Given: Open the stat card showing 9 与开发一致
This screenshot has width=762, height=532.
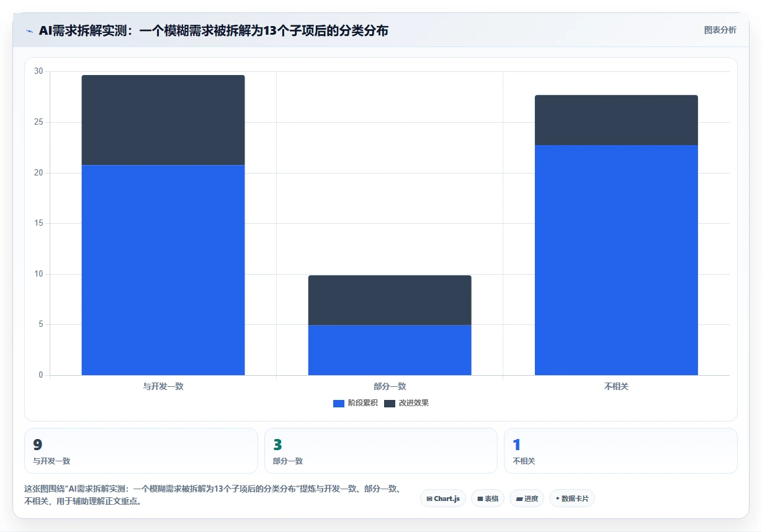Looking at the screenshot, I should [x=141, y=451].
